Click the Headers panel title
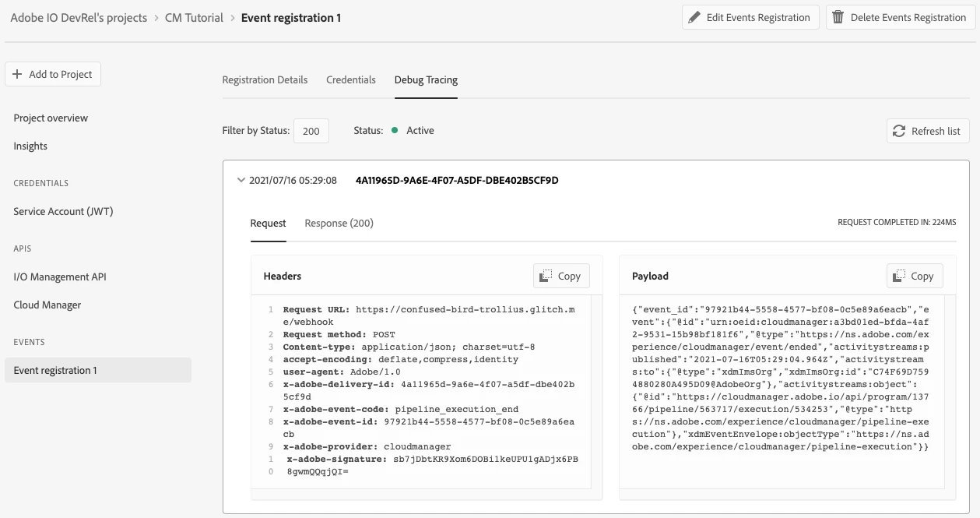 (283, 276)
